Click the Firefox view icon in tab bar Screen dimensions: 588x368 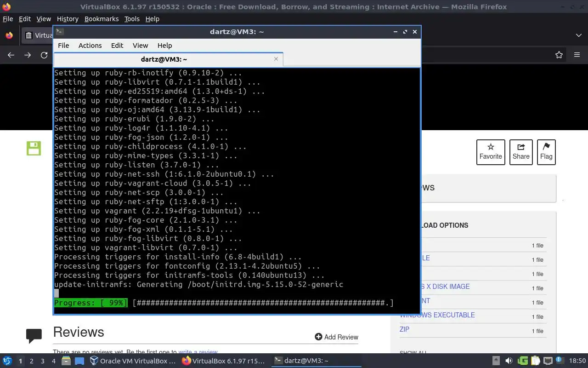[9, 35]
